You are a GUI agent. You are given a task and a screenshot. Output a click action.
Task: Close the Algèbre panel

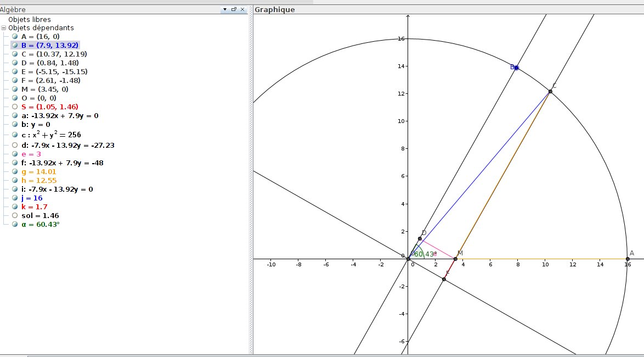(242, 9)
